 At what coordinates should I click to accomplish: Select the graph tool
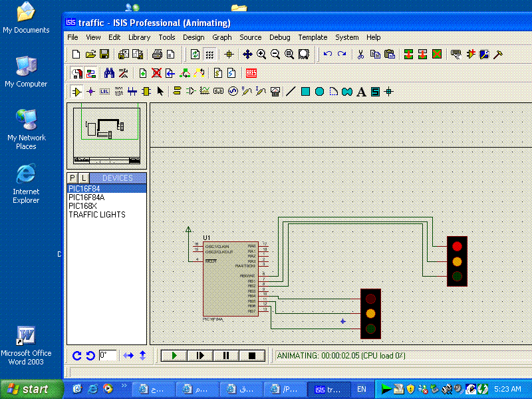205,91
